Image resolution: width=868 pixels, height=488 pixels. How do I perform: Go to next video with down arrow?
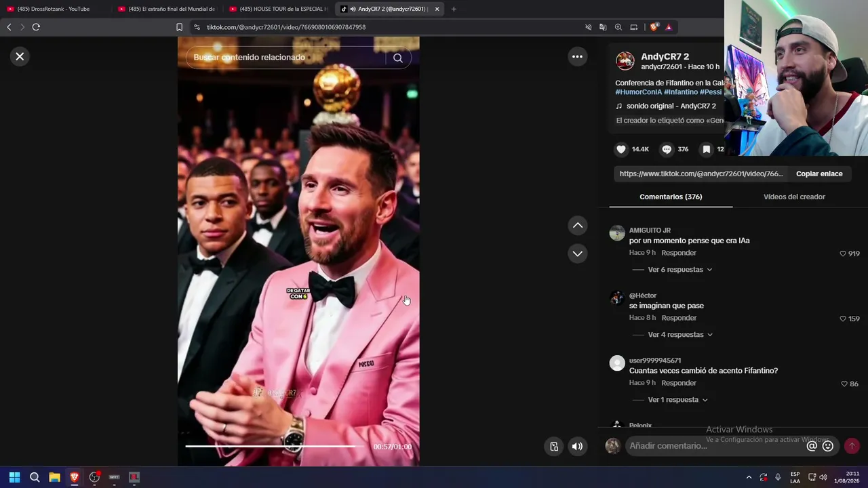tap(577, 253)
